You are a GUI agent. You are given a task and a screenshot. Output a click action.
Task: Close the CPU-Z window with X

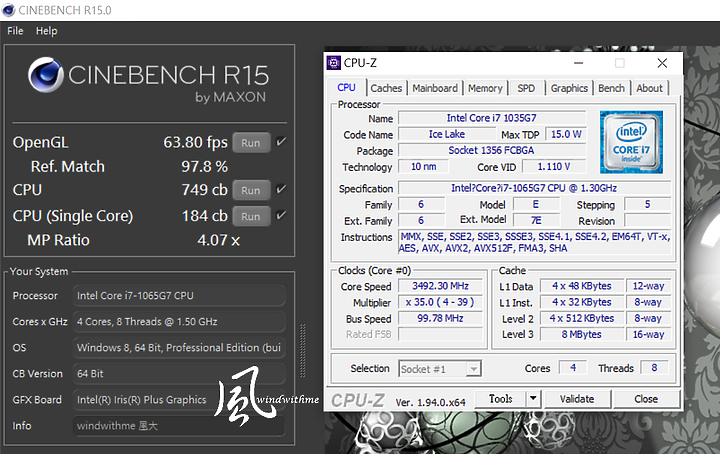662,63
